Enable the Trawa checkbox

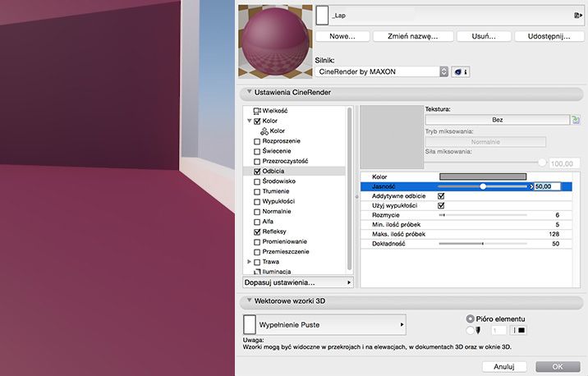click(257, 262)
